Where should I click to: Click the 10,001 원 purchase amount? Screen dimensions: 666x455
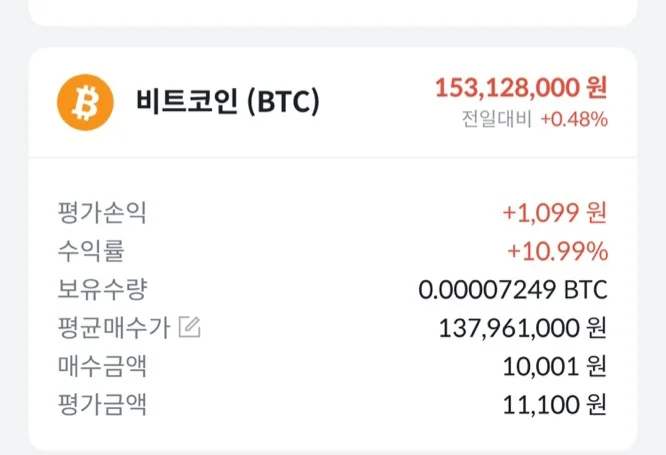(554, 367)
